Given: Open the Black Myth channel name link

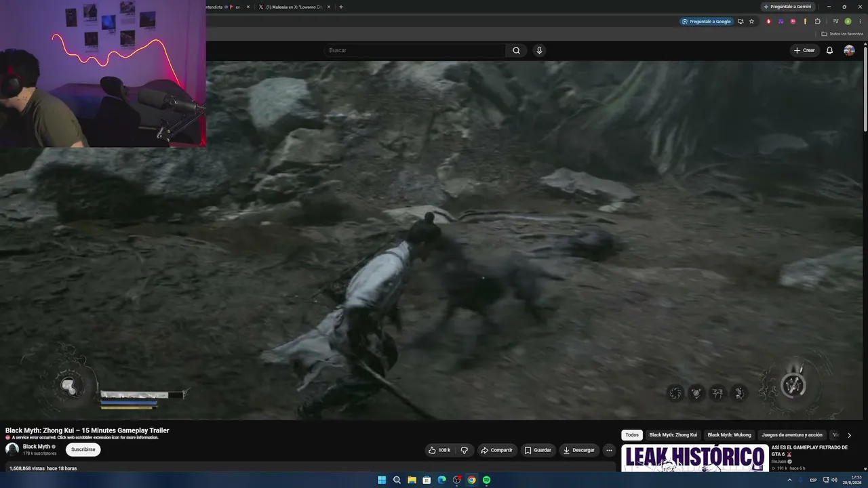Looking at the screenshot, I should click(37, 447).
